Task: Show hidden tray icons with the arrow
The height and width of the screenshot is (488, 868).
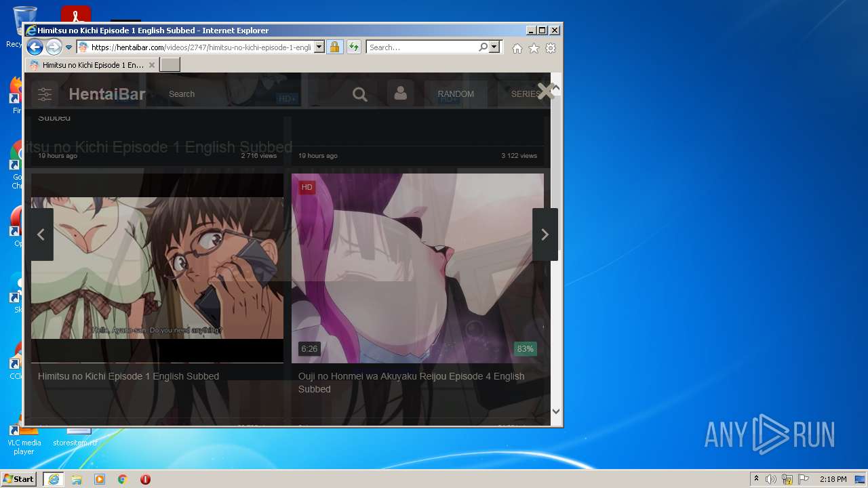Action: tap(756, 479)
